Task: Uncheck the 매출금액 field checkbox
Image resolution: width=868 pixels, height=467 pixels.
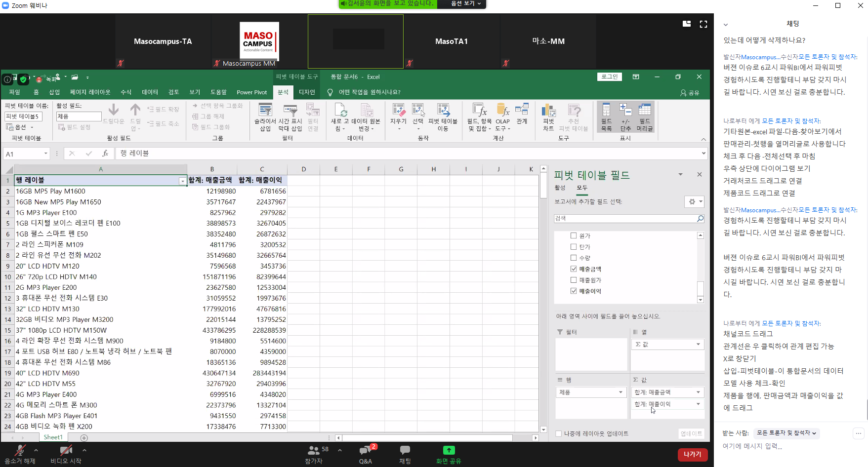Action: (574, 269)
